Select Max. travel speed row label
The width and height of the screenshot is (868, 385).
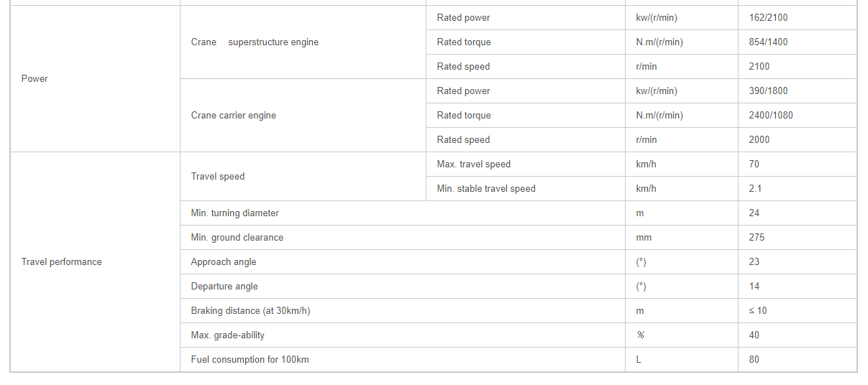pyautogui.click(x=474, y=164)
